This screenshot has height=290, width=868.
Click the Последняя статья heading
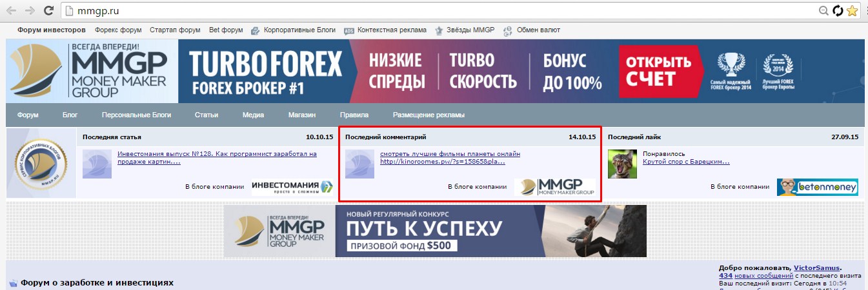tap(112, 137)
